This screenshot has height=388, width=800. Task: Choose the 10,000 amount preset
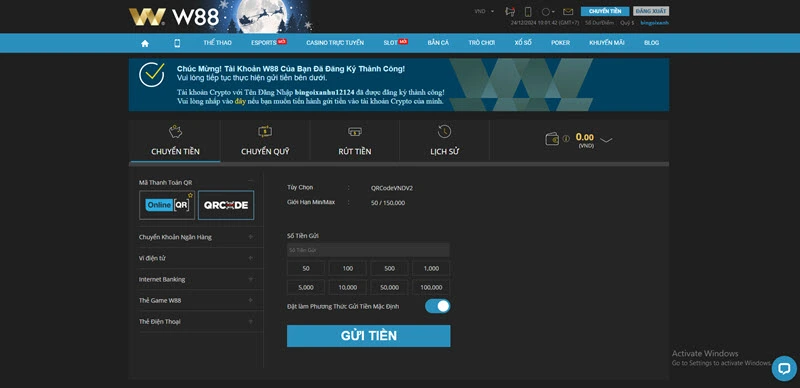pyautogui.click(x=347, y=287)
